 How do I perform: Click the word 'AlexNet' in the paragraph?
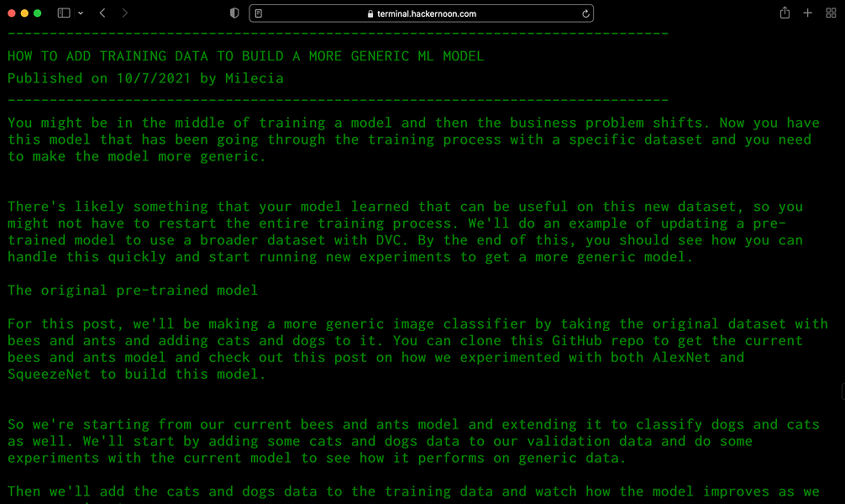[682, 357]
